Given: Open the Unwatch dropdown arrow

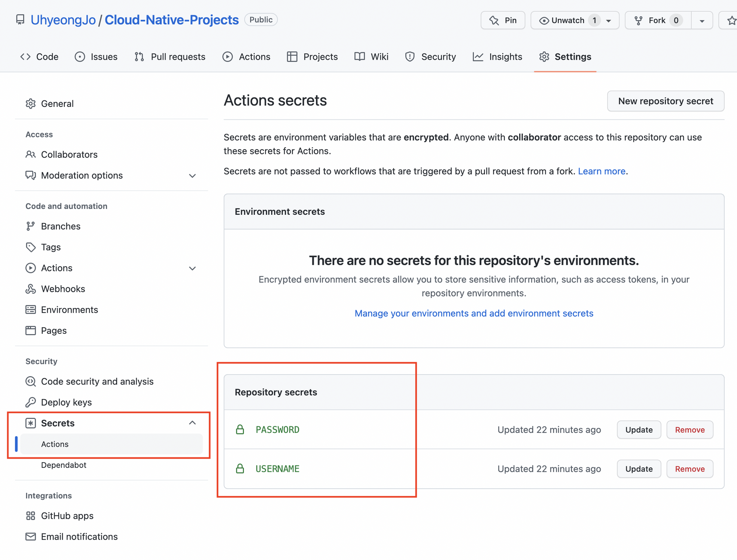Looking at the screenshot, I should [609, 21].
